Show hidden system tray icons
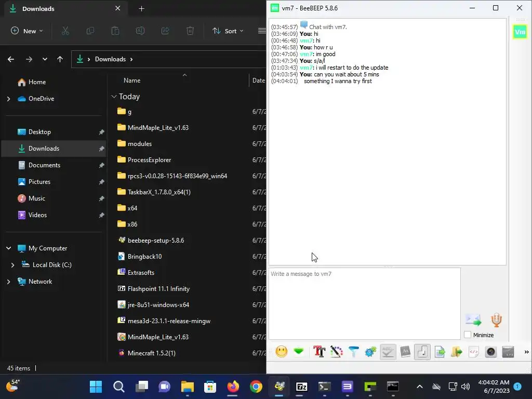This screenshot has width=532, height=399. coord(420,387)
